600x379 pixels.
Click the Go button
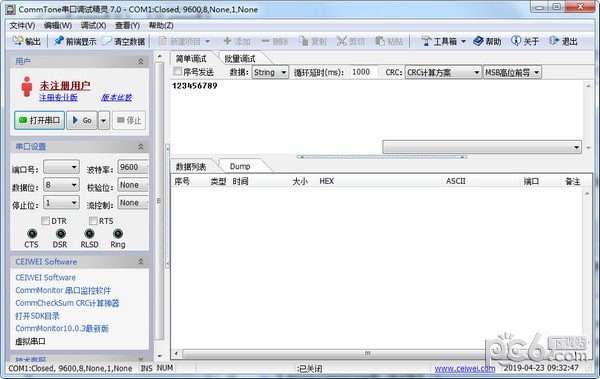82,121
